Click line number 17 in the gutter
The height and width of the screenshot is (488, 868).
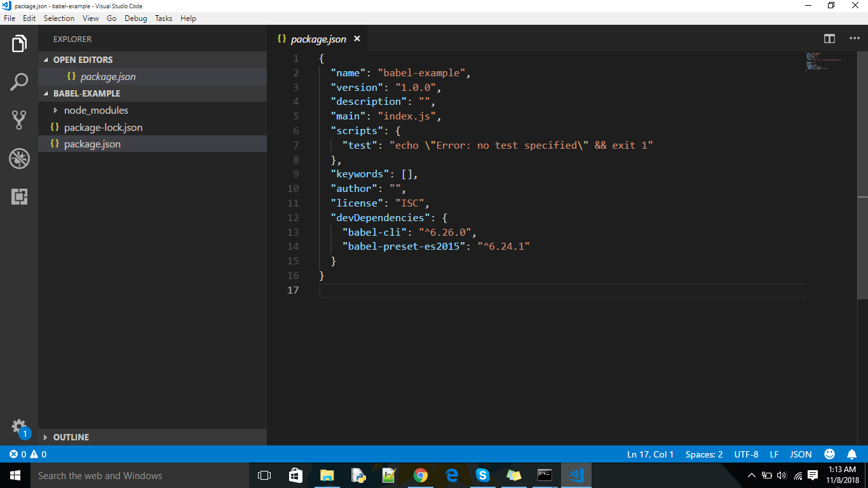[x=293, y=290]
